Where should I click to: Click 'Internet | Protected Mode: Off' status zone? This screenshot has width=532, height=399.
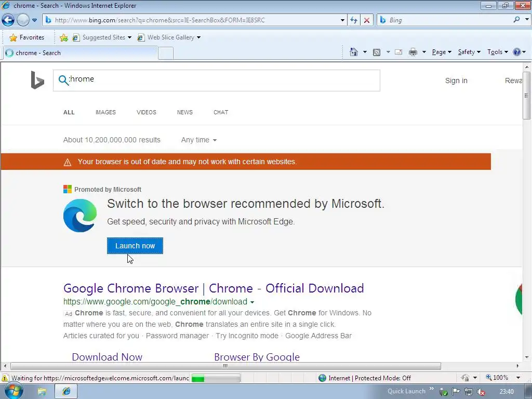pos(365,378)
